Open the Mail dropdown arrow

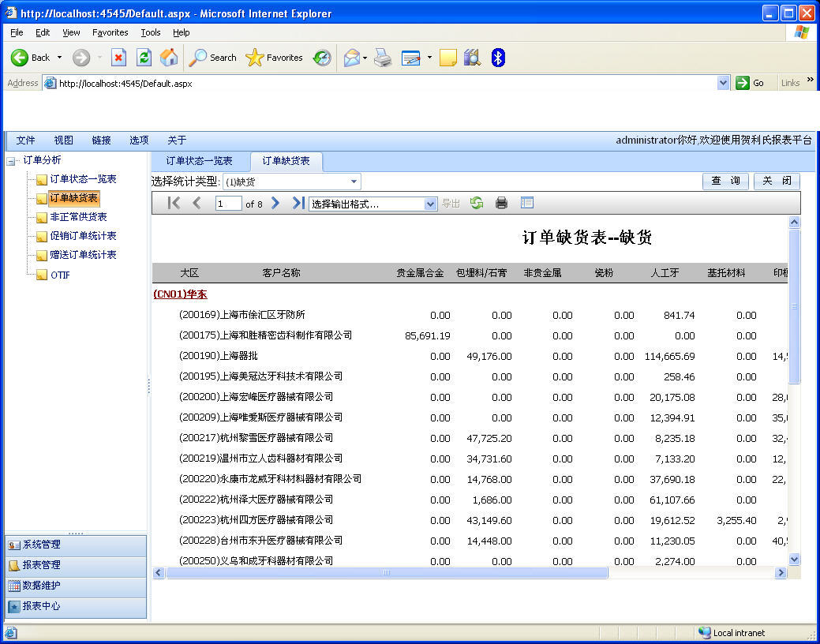point(365,58)
